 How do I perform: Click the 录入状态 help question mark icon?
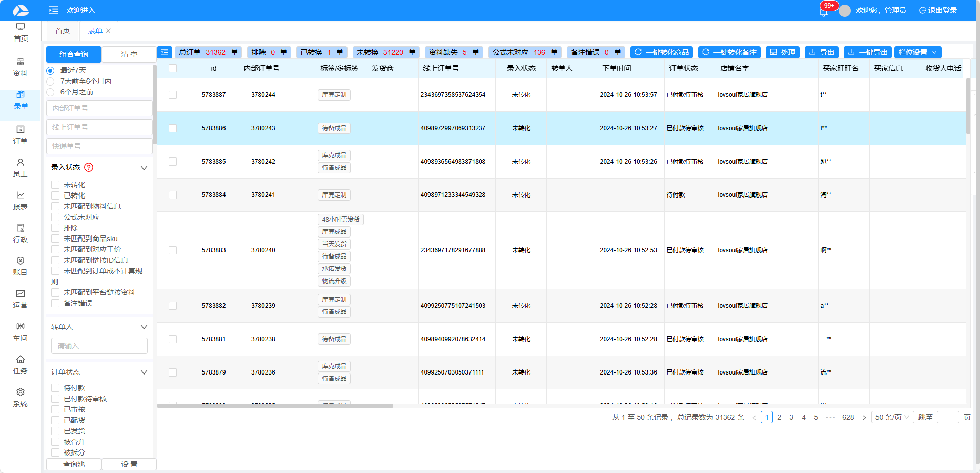coord(89,167)
